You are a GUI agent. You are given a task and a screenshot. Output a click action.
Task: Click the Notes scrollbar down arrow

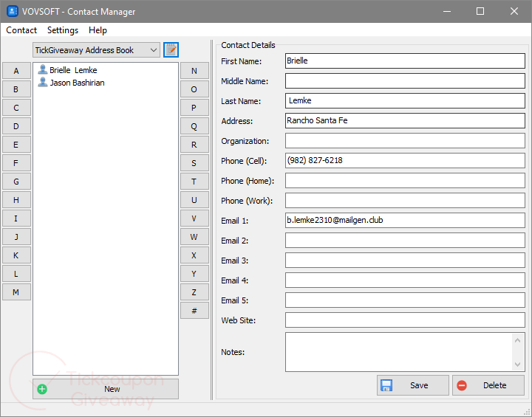pyautogui.click(x=517, y=365)
